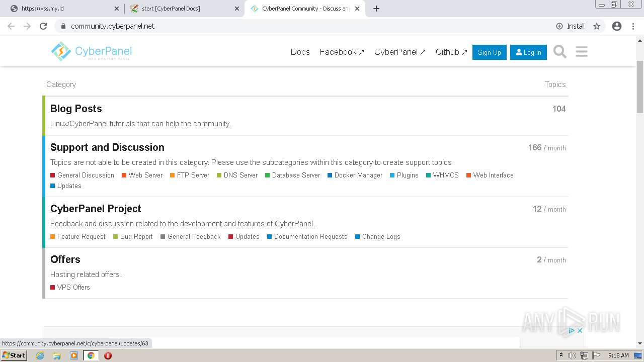Select the CyberPanel Community tab
The height and width of the screenshot is (362, 644).
click(x=305, y=9)
